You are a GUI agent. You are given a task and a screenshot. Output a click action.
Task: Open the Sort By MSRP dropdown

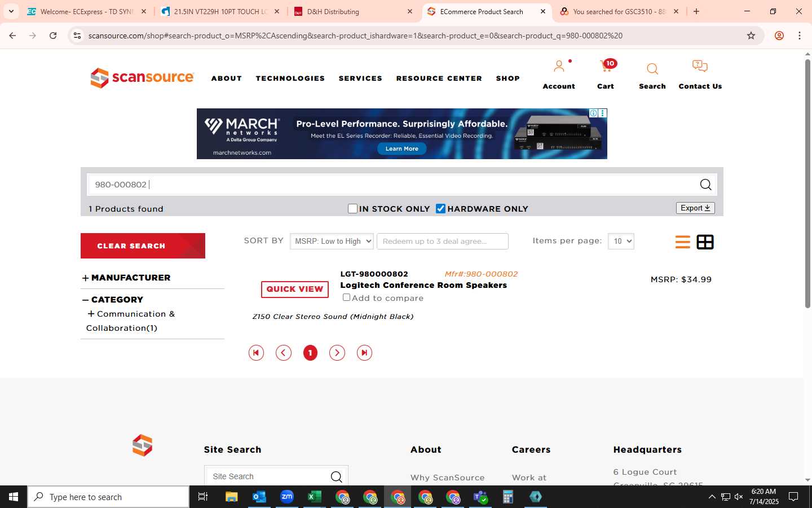332,241
